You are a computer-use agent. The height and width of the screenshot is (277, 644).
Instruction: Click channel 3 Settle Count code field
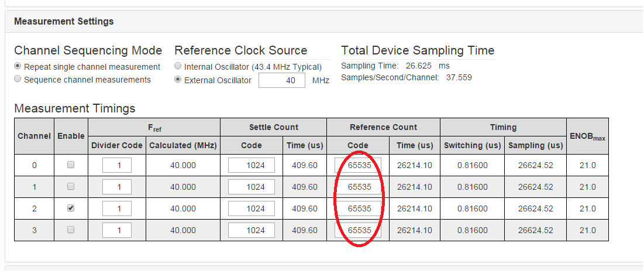pyautogui.click(x=252, y=230)
